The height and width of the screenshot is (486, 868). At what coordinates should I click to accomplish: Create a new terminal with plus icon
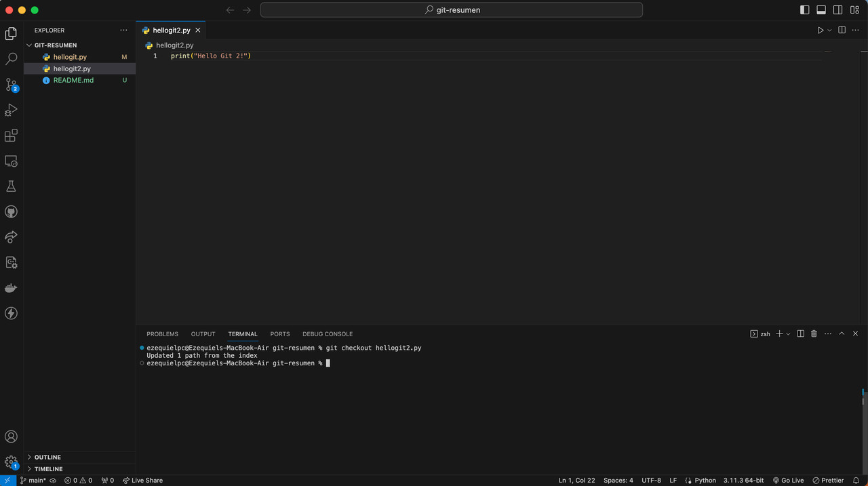[x=779, y=334]
